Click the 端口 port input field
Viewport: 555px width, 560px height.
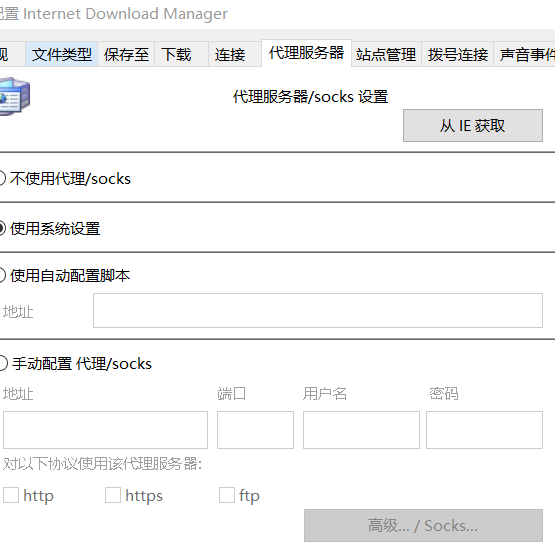coord(255,430)
